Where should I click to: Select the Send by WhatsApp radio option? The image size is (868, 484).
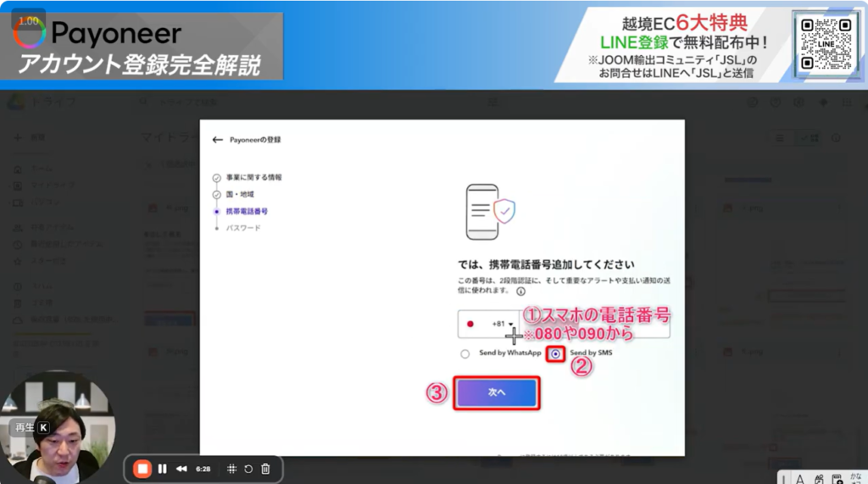tap(465, 353)
